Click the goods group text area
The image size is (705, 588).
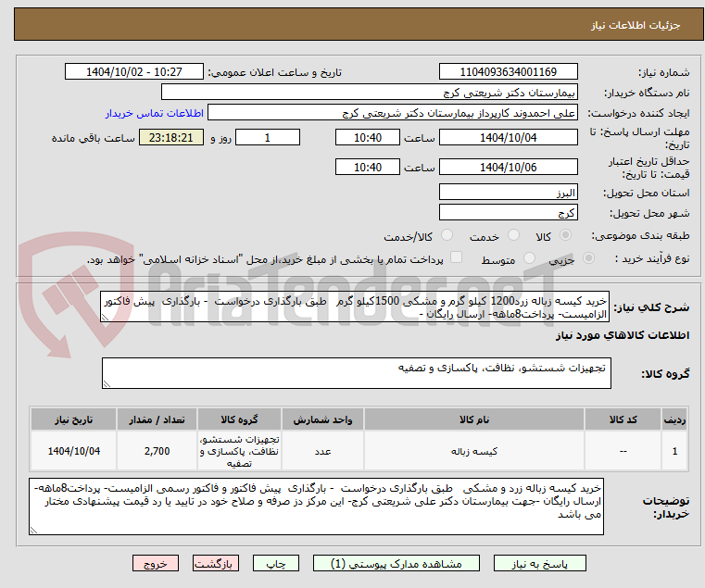356,372
